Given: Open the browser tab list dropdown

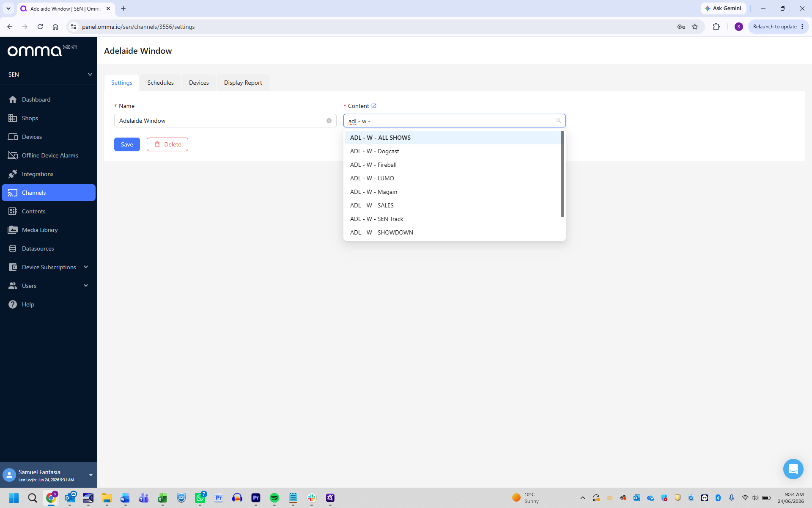Looking at the screenshot, I should [x=8, y=8].
